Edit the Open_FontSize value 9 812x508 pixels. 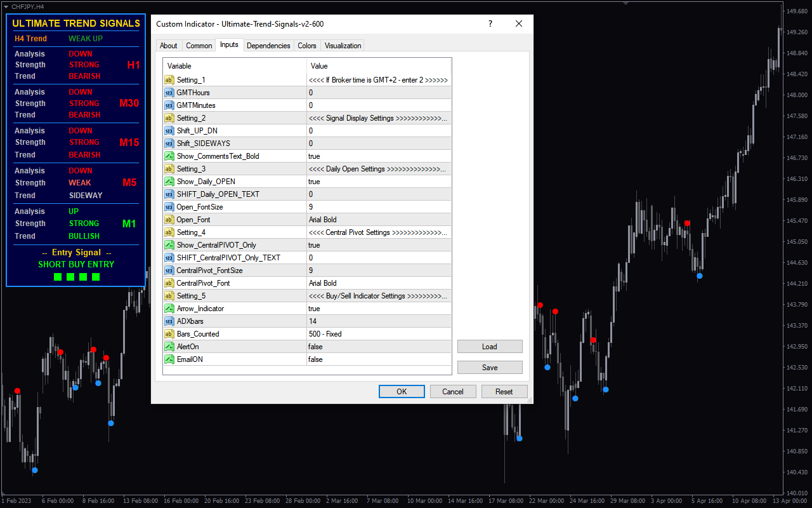tap(379, 207)
